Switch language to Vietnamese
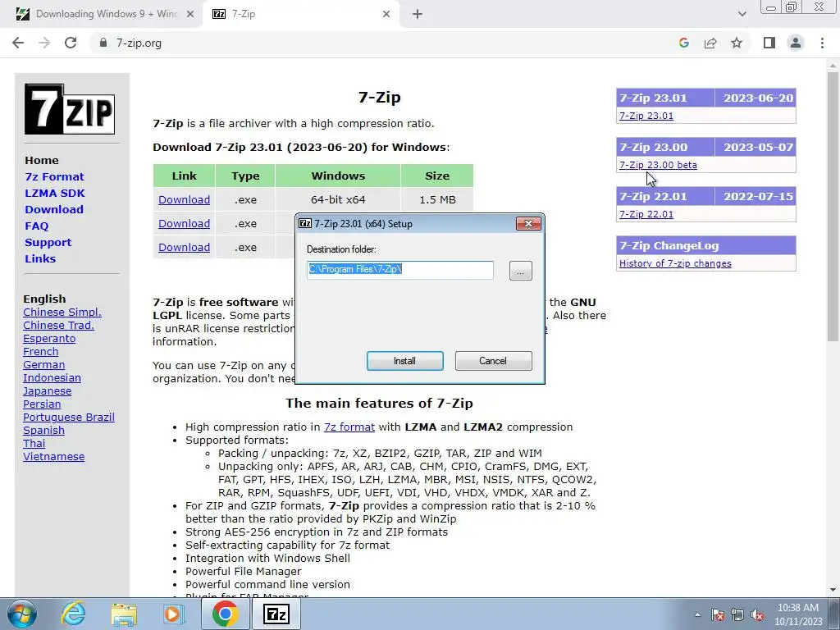The image size is (840, 630). click(x=53, y=456)
